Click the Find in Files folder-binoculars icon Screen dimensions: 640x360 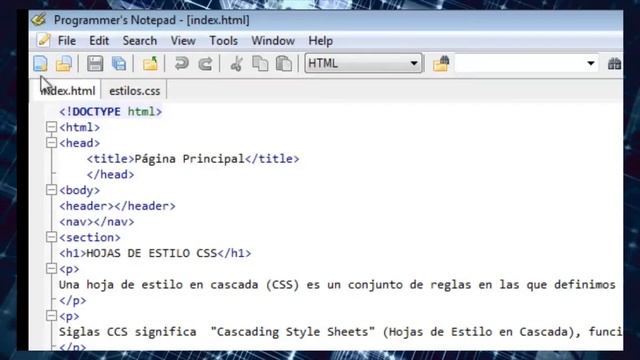pos(441,63)
